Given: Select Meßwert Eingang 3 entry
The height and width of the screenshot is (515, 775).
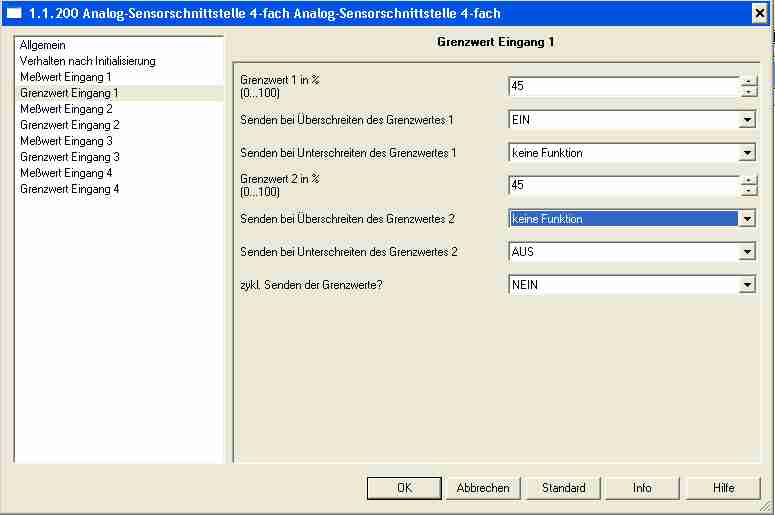Looking at the screenshot, I should coord(66,141).
